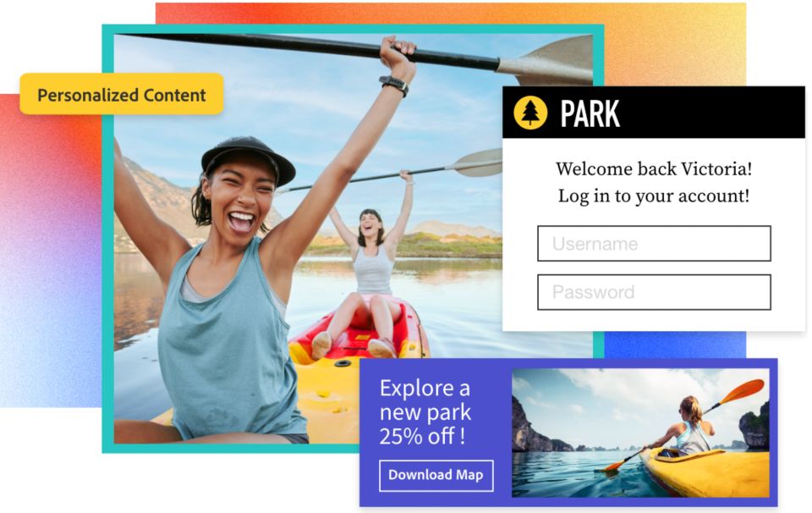Open the kayaker thumbnail in promo banner

click(640, 433)
